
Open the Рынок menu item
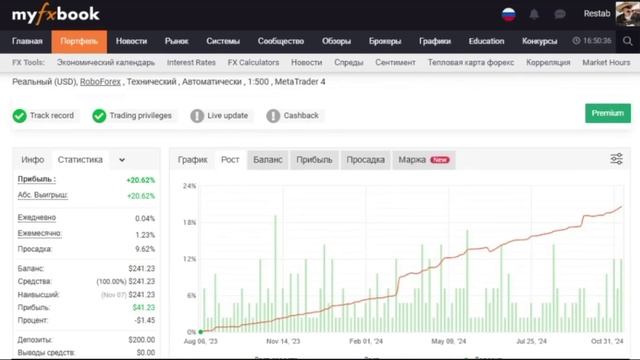(176, 41)
